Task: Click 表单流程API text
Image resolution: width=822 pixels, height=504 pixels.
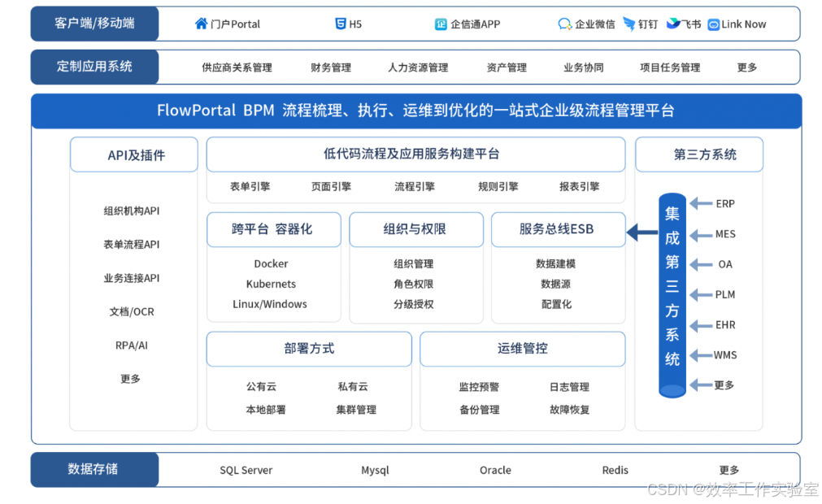Action: 132,245
